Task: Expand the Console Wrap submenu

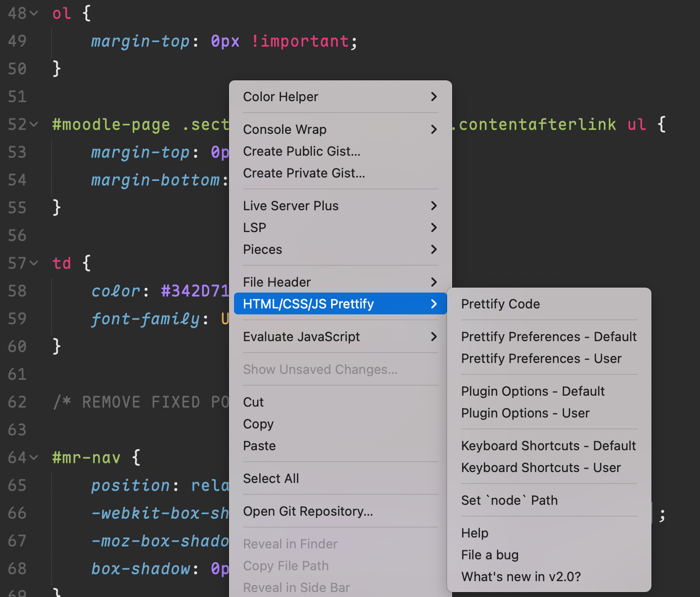Action: click(x=340, y=129)
